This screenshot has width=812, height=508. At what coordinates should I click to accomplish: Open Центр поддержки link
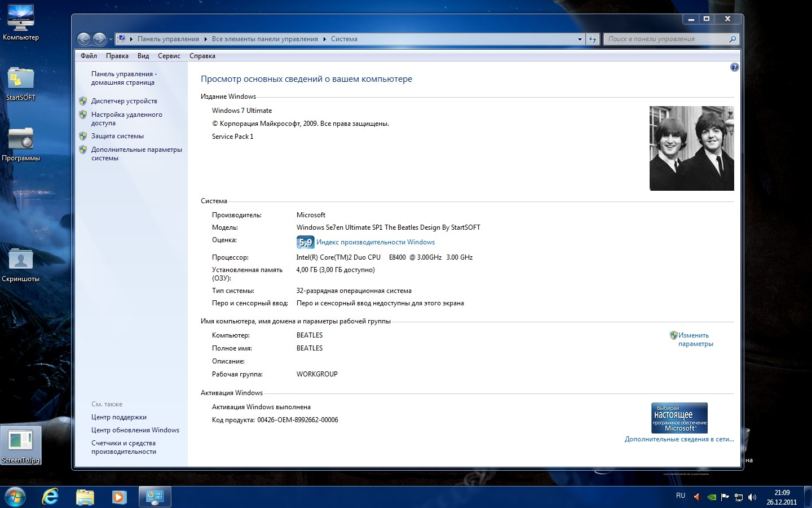click(119, 417)
